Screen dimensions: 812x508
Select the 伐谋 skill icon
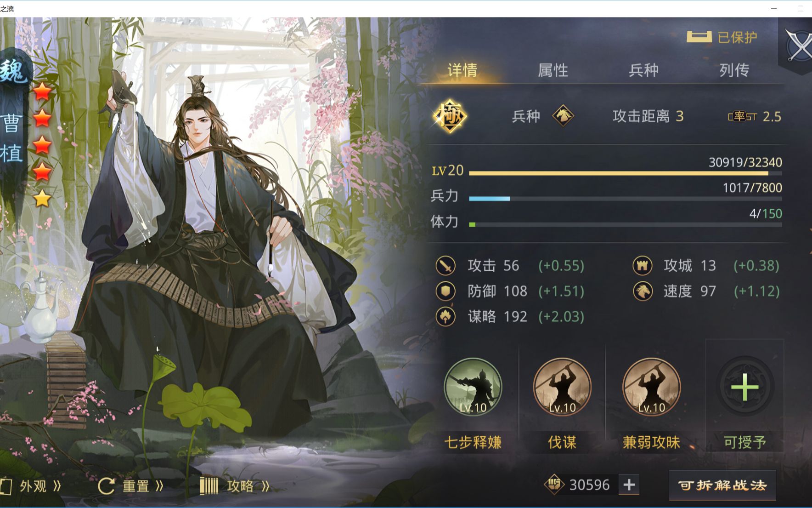point(562,387)
